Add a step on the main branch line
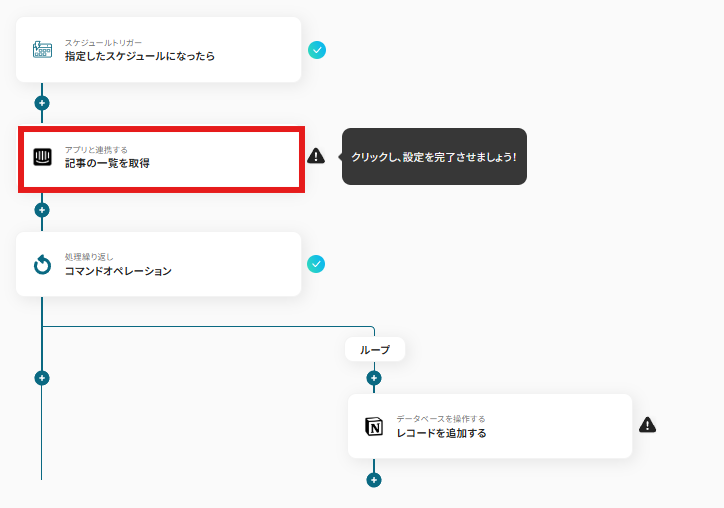This screenshot has height=508, width=724. pos(42,378)
